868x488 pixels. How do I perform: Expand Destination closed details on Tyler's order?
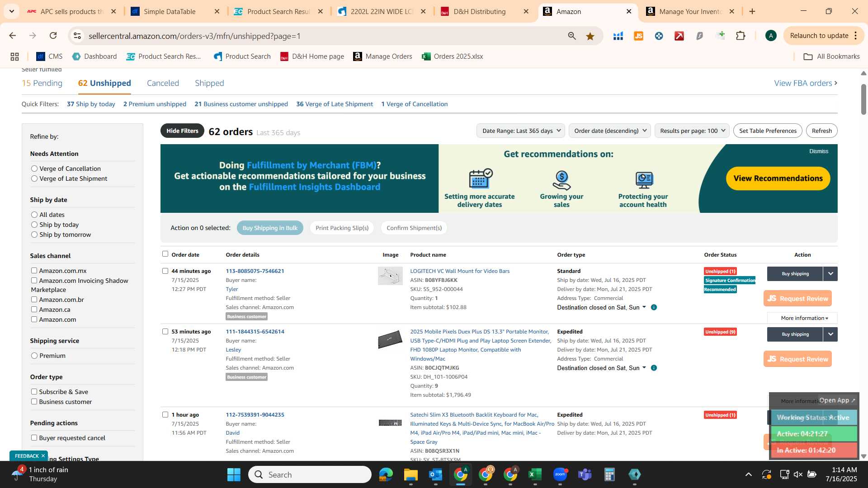click(644, 307)
